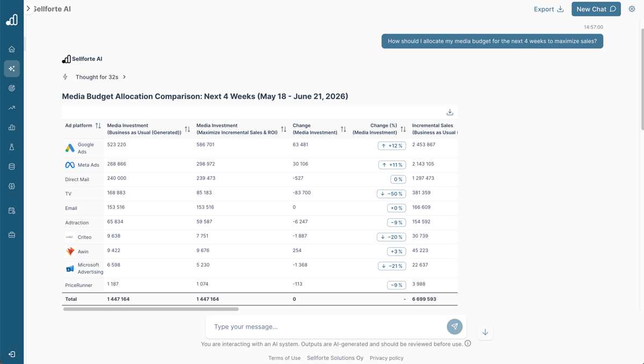Sort by Change (%) column
644x364 pixels.
coord(403,129)
